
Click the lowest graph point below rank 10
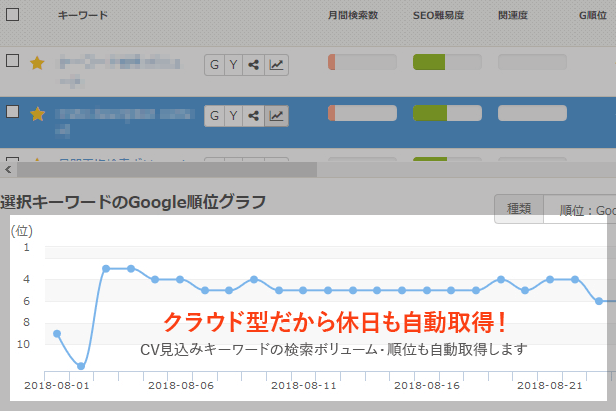pyautogui.click(x=81, y=366)
